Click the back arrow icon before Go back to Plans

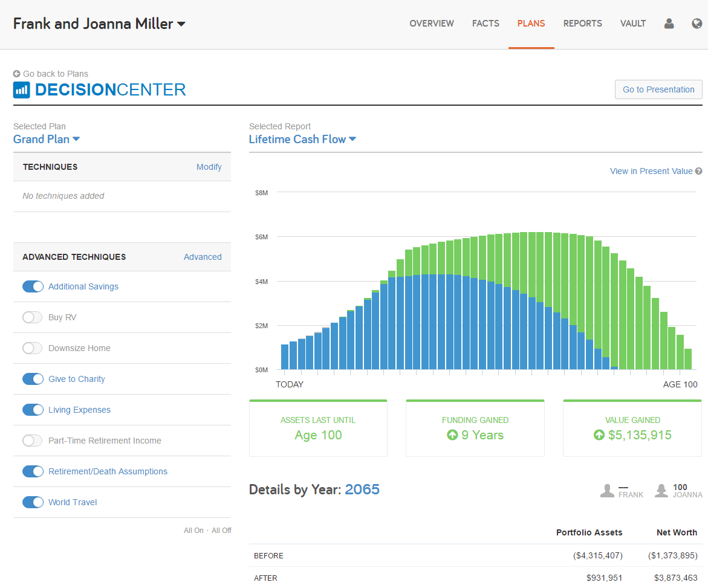click(x=17, y=74)
